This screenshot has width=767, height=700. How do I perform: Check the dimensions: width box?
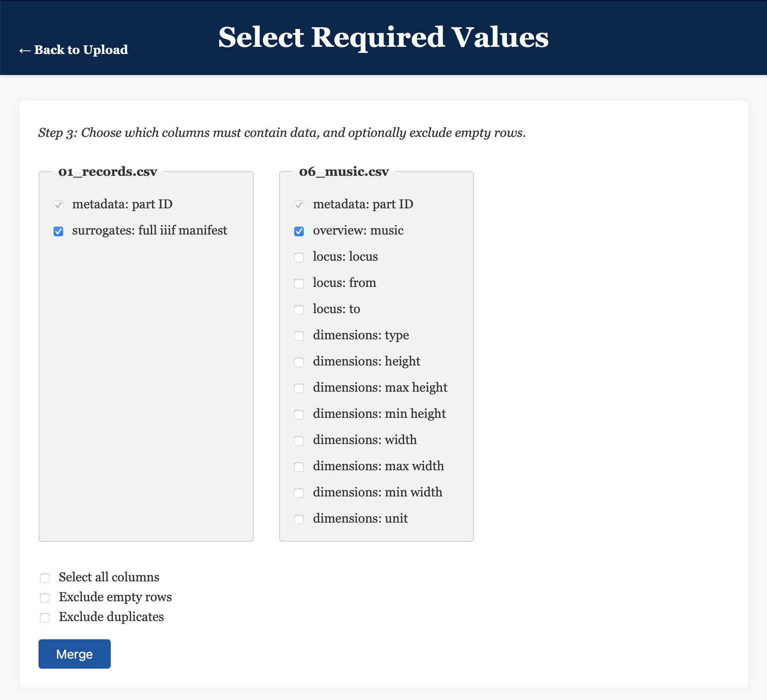(x=299, y=441)
